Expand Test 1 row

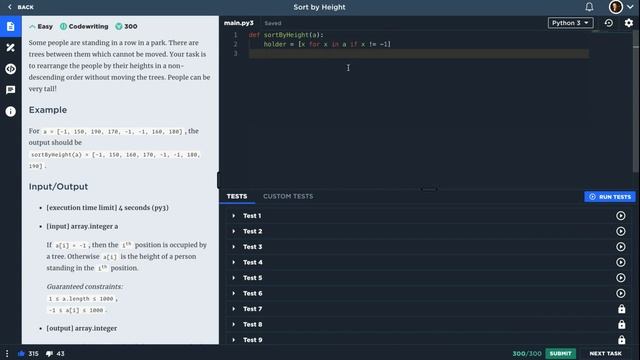(427, 216)
